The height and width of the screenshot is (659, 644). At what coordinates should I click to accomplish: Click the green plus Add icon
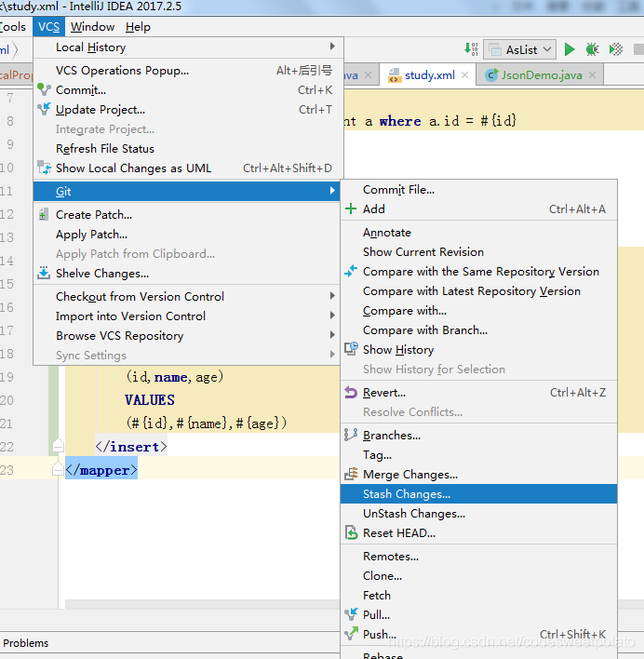[x=350, y=208]
